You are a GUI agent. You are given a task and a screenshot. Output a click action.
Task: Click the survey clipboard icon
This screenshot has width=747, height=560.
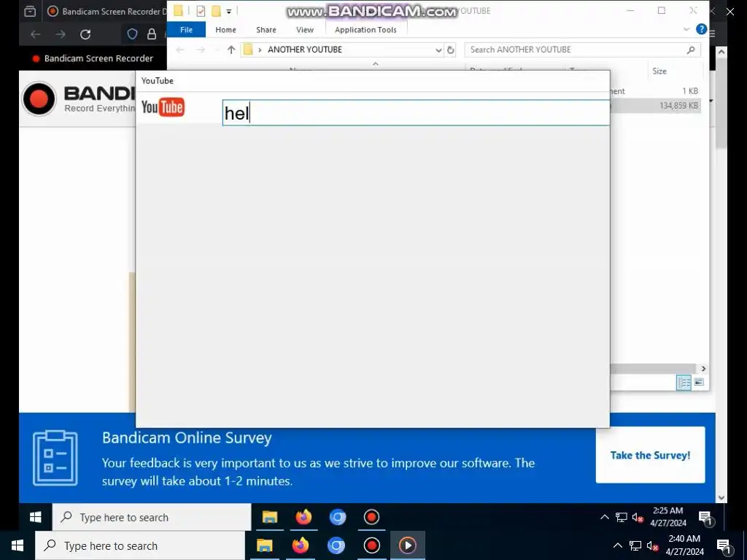pyautogui.click(x=55, y=458)
